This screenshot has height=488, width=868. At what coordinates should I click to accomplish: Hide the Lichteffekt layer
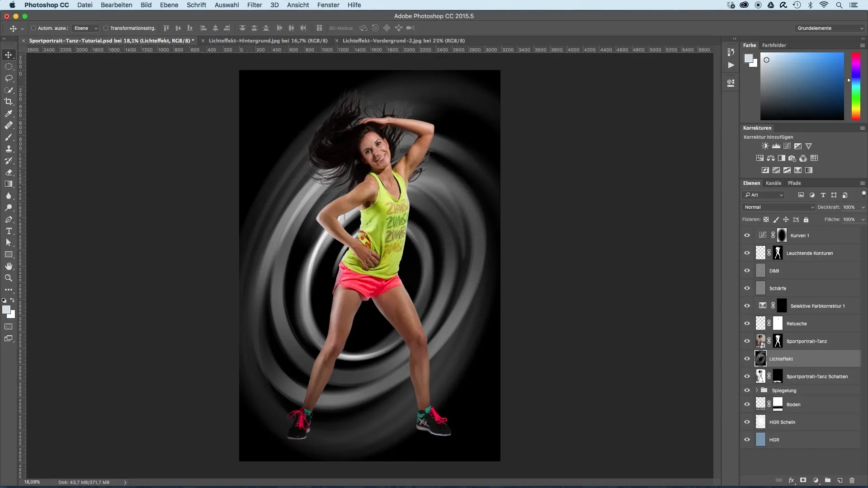747,359
